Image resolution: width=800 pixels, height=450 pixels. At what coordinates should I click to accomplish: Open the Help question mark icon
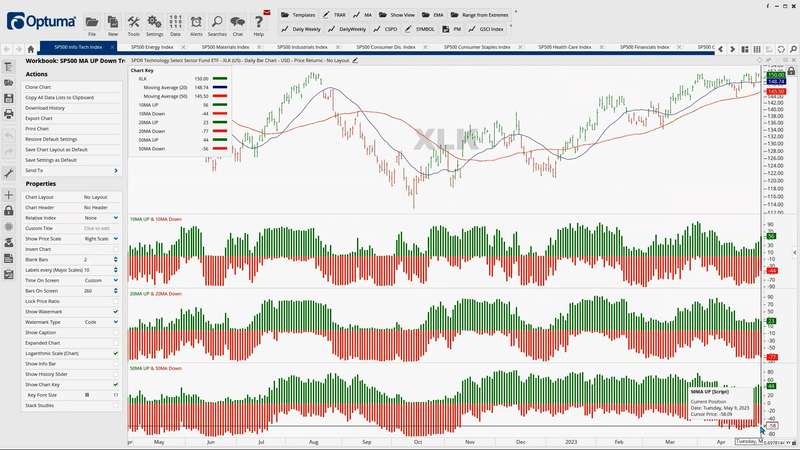point(259,22)
